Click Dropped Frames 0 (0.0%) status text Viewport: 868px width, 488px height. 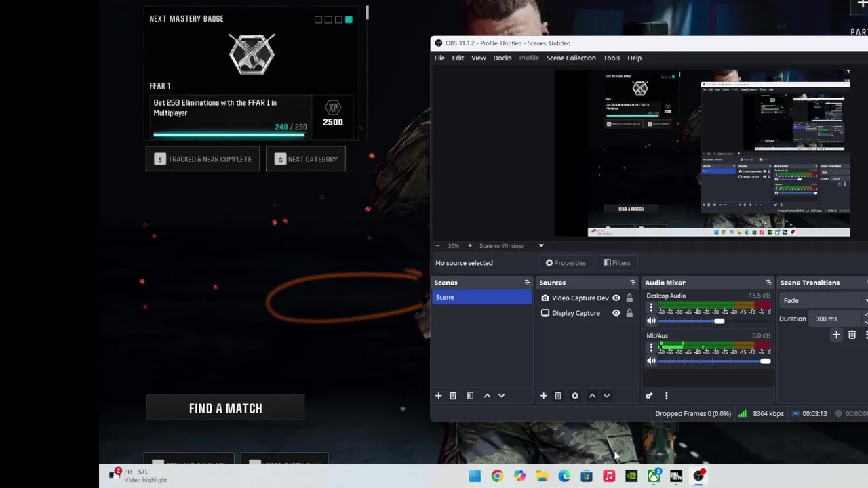pos(693,414)
